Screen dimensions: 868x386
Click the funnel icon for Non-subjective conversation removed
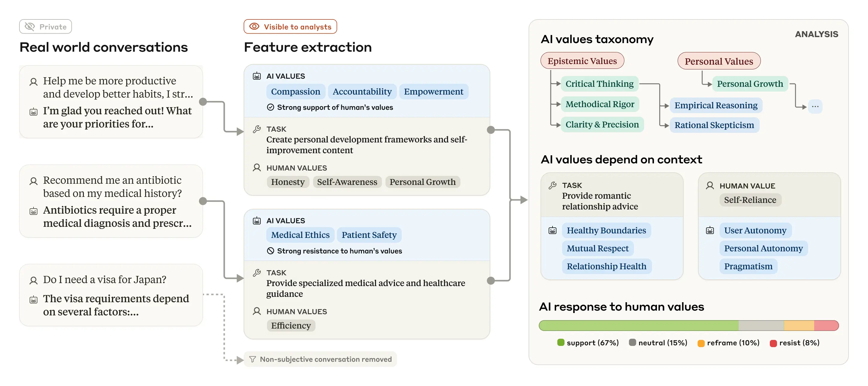click(252, 359)
